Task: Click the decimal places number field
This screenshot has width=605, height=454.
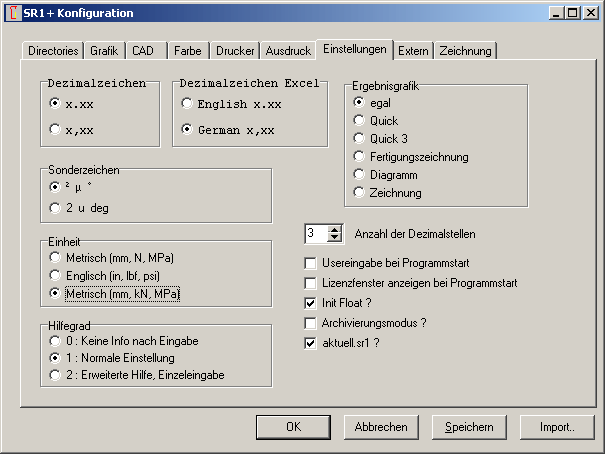Action: coord(314,234)
